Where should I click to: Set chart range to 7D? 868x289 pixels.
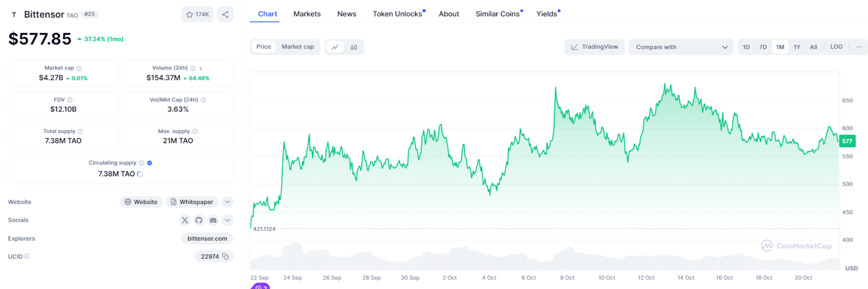(x=763, y=47)
